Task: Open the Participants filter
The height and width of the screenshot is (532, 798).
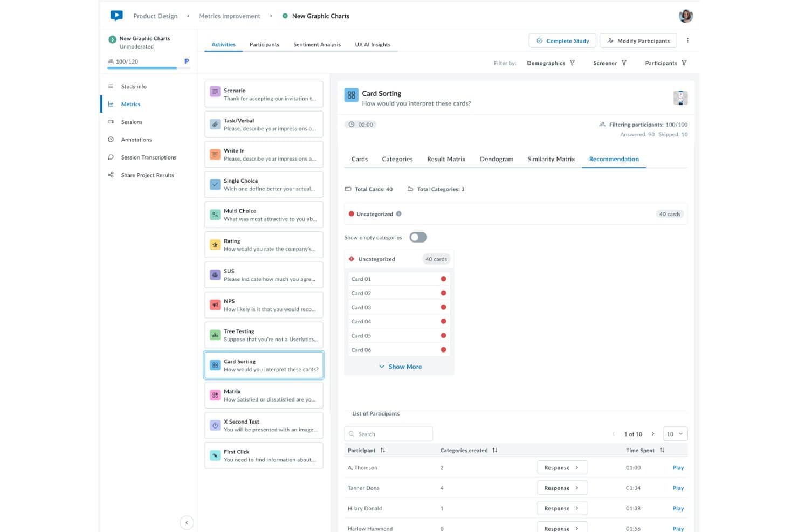Action: point(666,63)
